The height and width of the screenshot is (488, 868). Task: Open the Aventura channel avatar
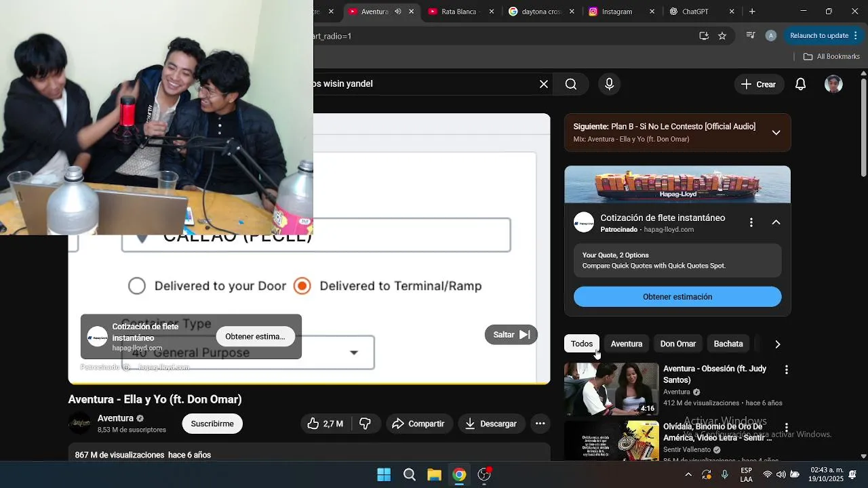tap(80, 423)
